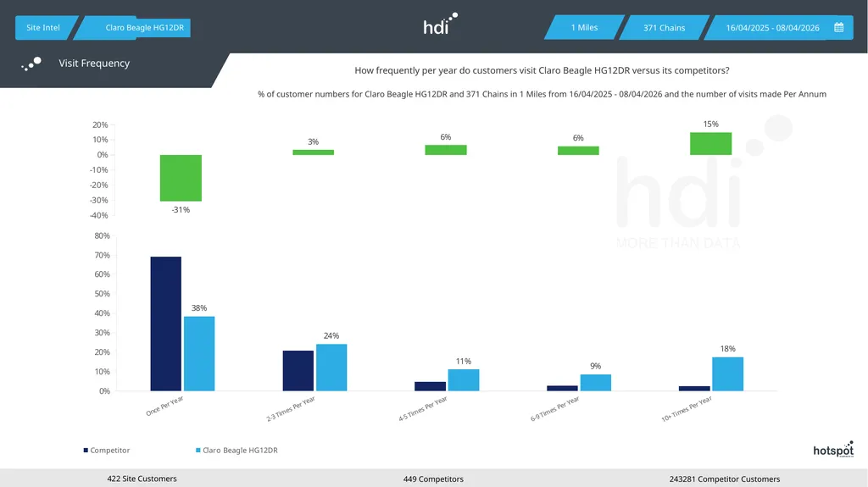Click the chart question heading text
This screenshot has height=487, width=868.
point(542,71)
